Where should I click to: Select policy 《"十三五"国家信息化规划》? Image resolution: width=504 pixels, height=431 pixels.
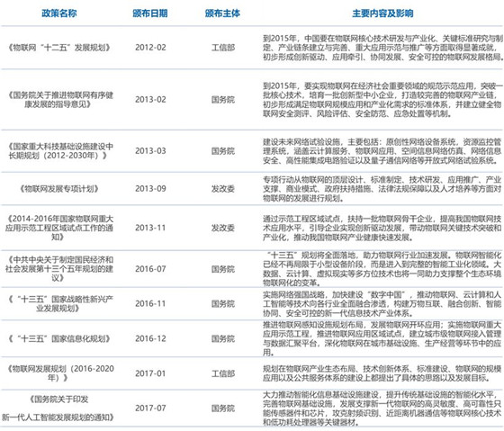pos(59,338)
